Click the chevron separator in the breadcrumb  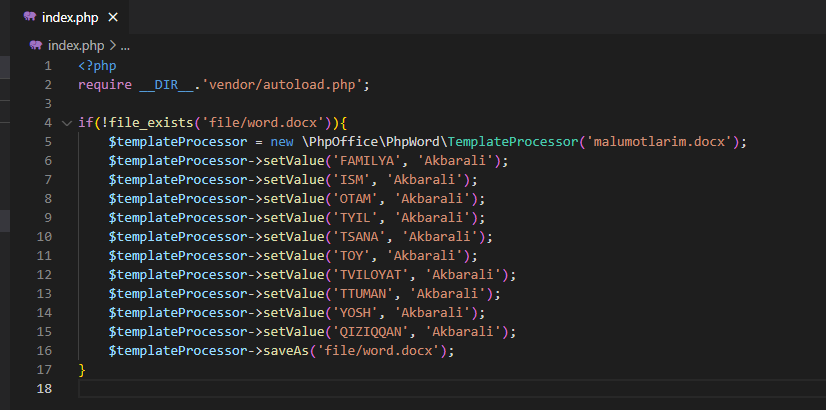[112, 46]
